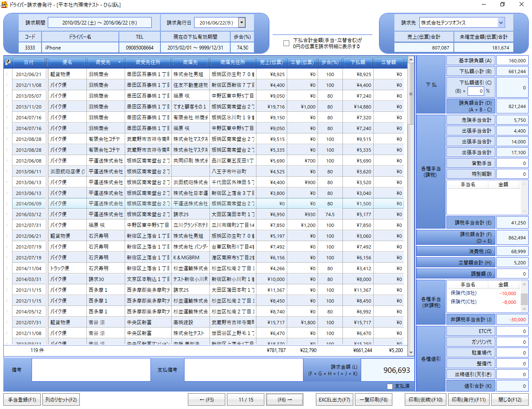This screenshot has width=532, height=409.
Task: Click the 備考 text field
Action: tap(91, 370)
